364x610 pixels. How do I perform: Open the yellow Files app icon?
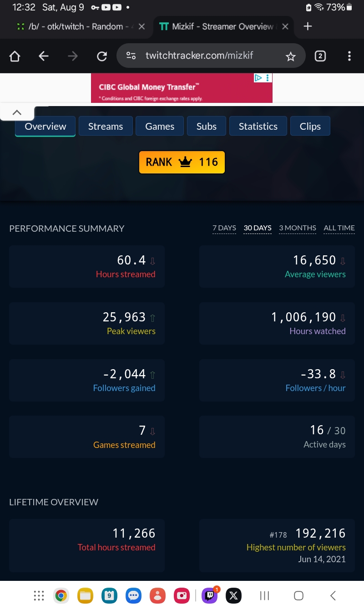point(85,595)
